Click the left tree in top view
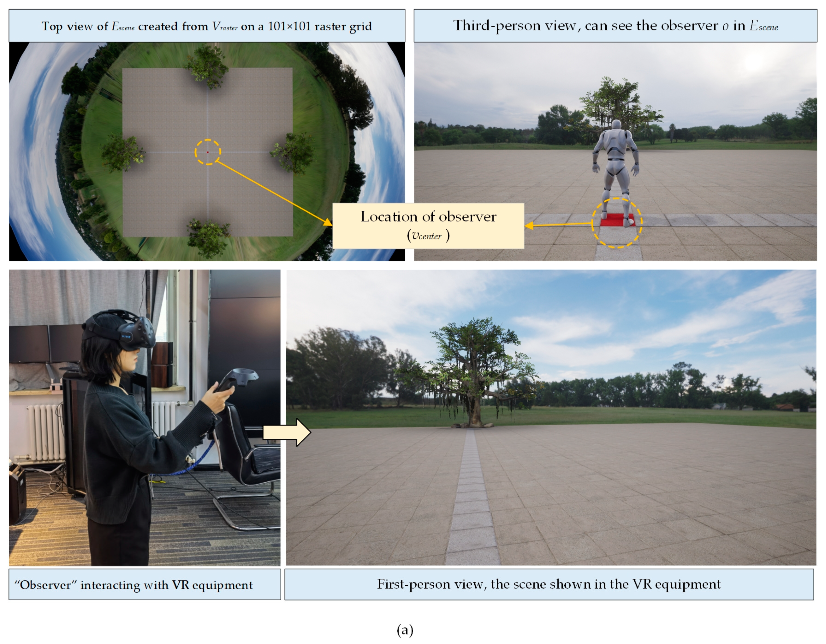 click(122, 153)
